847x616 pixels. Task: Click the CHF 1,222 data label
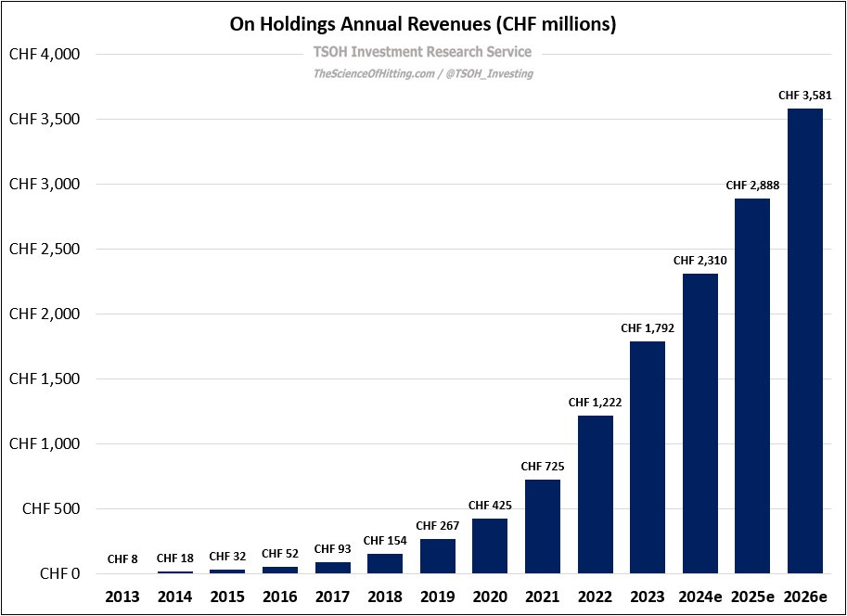coord(596,403)
